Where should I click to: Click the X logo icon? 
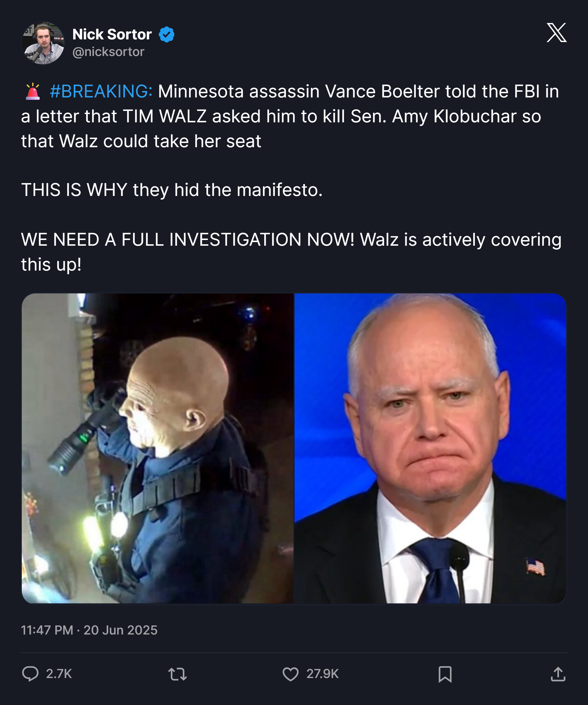coord(556,33)
